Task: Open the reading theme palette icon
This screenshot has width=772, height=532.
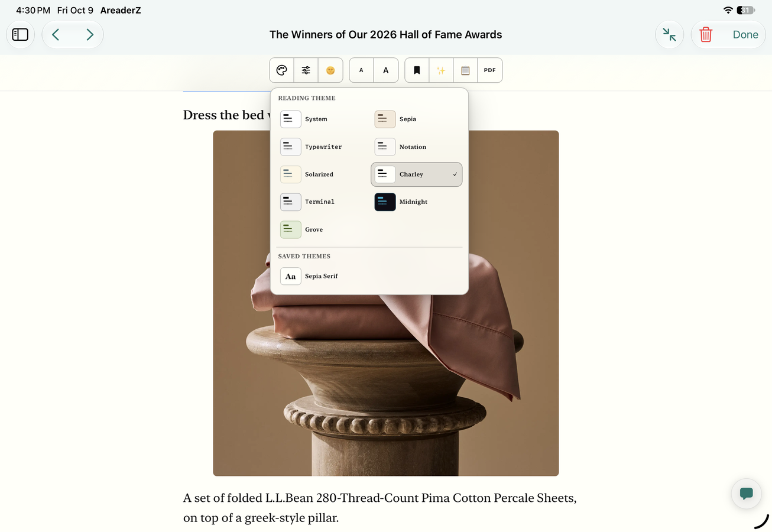Action: (x=282, y=70)
